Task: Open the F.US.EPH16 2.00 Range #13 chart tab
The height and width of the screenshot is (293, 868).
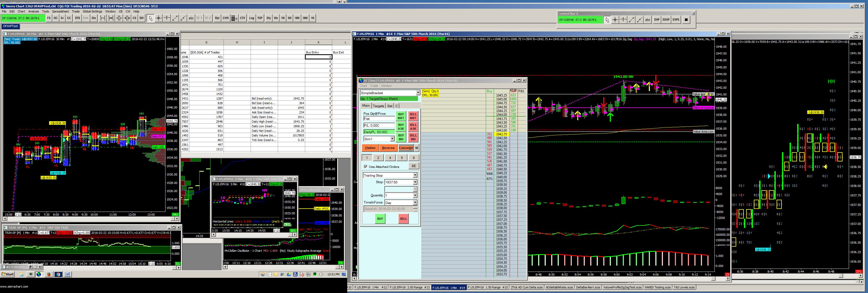Action: coord(410,287)
